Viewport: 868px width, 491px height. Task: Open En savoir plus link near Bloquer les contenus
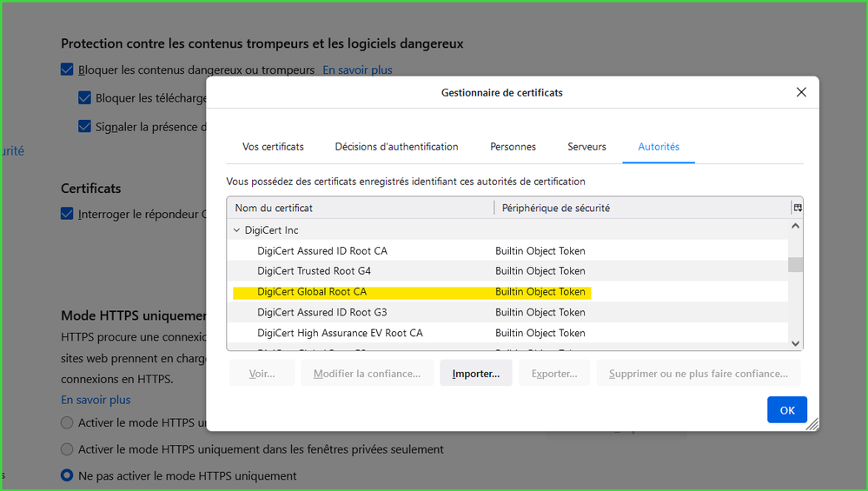(x=357, y=70)
